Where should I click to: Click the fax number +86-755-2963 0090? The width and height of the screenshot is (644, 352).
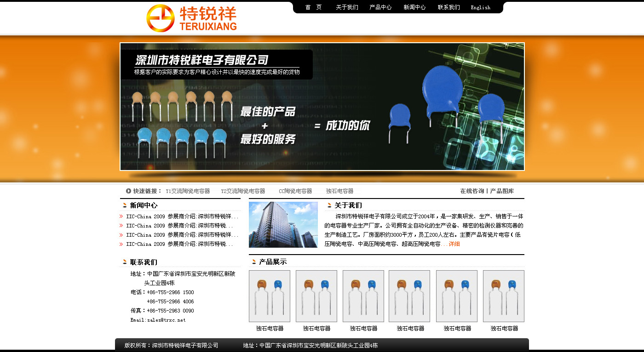(x=170, y=311)
